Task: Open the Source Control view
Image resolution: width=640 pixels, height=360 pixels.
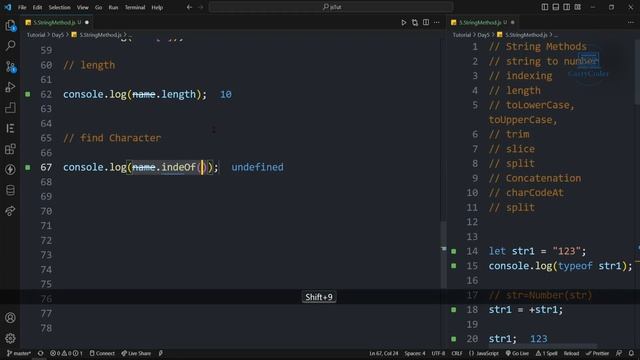Action: click(x=10, y=66)
